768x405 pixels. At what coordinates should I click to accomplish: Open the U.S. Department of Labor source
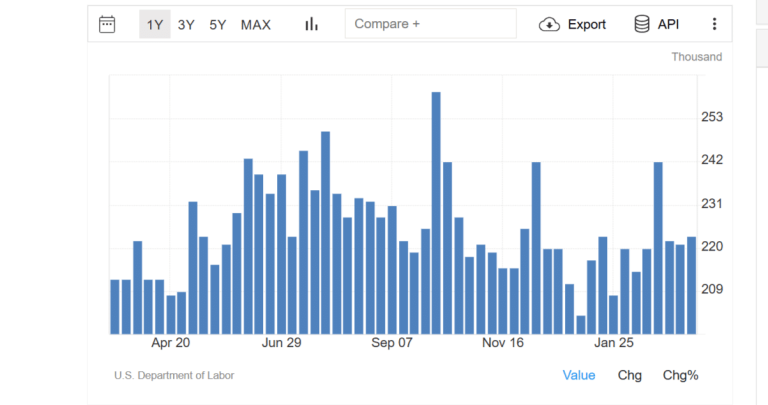click(x=174, y=376)
